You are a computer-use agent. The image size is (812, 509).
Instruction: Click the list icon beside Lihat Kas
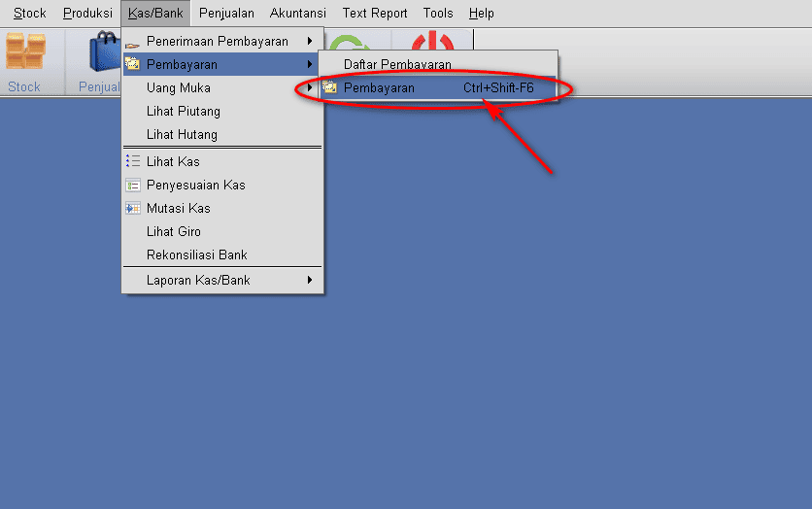132,161
